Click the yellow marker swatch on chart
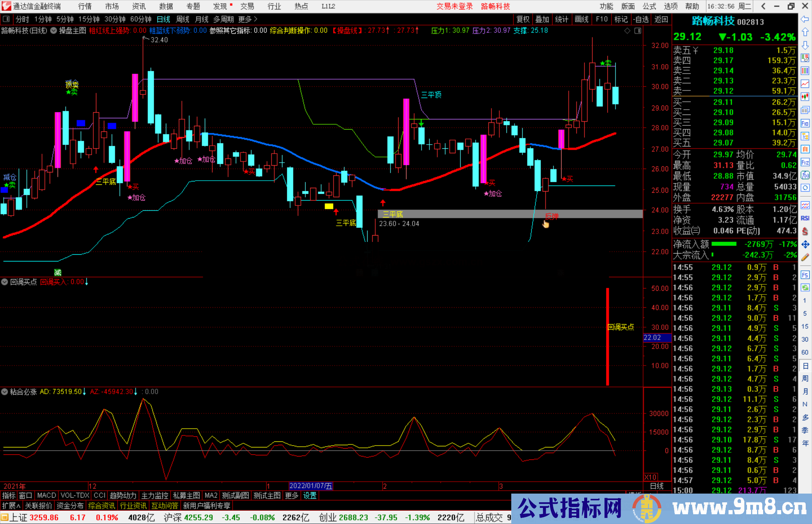The width and height of the screenshot is (812, 524). [x=329, y=206]
